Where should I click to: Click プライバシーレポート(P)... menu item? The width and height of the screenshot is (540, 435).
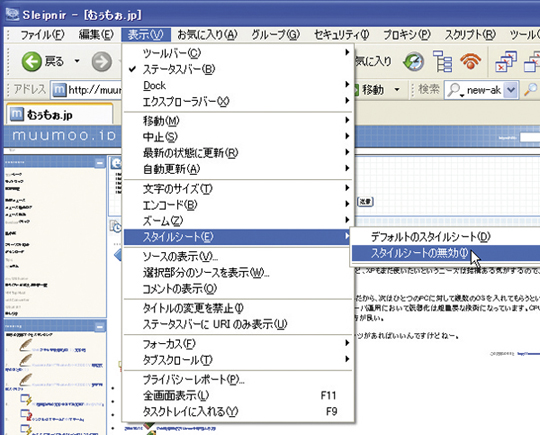(238, 380)
